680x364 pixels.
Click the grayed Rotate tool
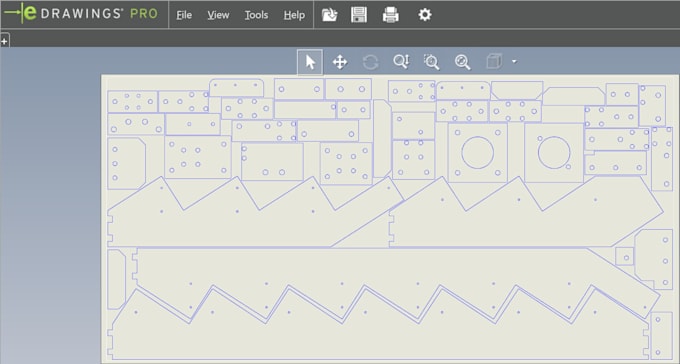370,62
